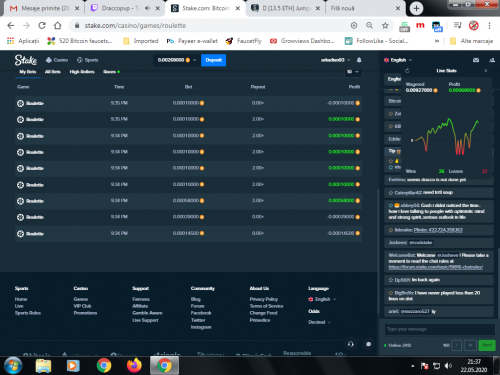Open File Explorer from the taskbar
The image size is (500, 375).
[x=43, y=366]
